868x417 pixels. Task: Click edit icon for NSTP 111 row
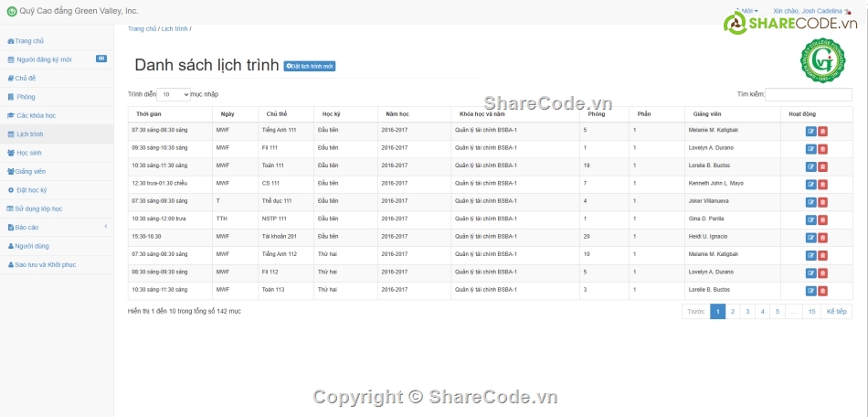click(x=810, y=219)
